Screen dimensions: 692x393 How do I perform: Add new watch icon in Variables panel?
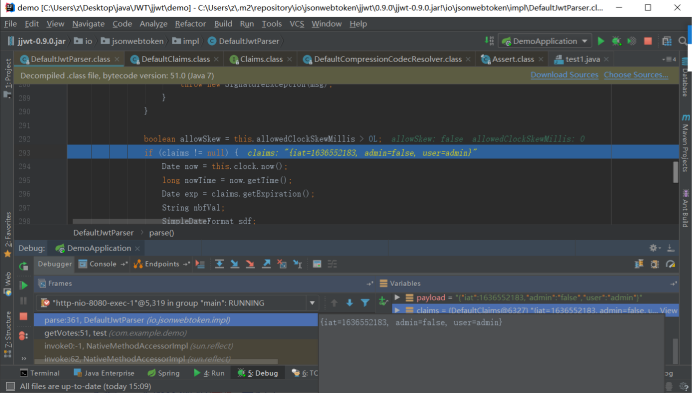383,301
